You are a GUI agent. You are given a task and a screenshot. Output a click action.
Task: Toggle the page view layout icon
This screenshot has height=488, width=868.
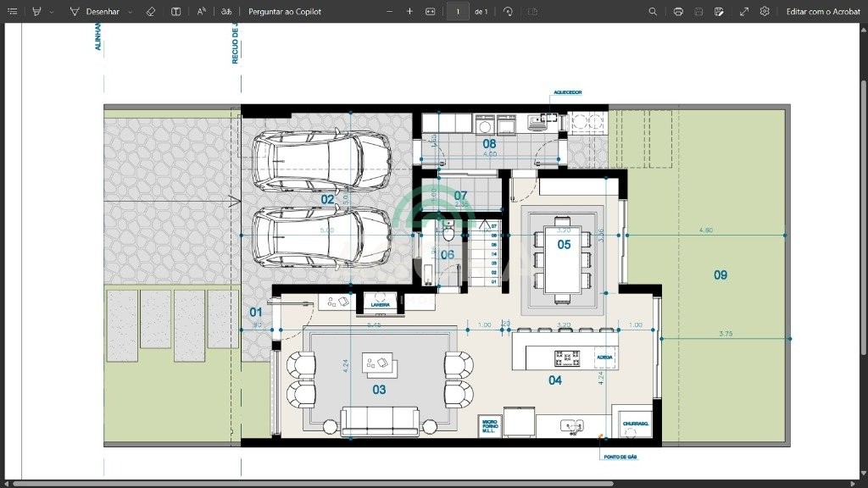coord(175,12)
